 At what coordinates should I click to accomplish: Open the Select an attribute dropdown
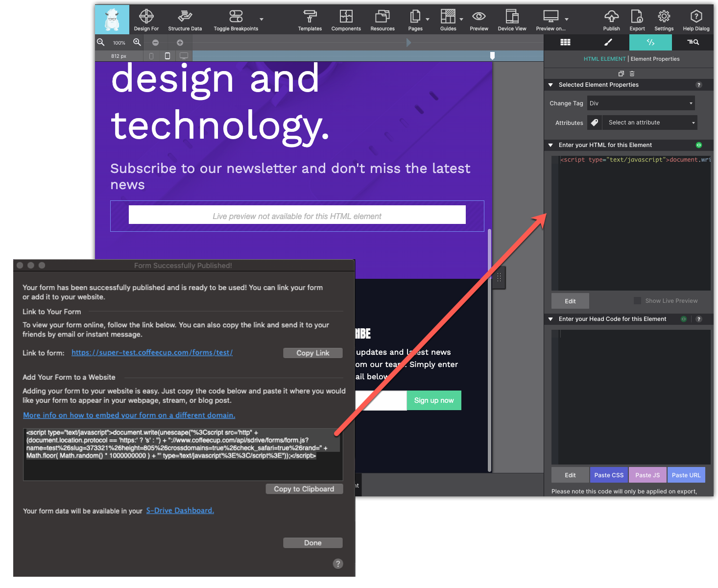click(650, 122)
